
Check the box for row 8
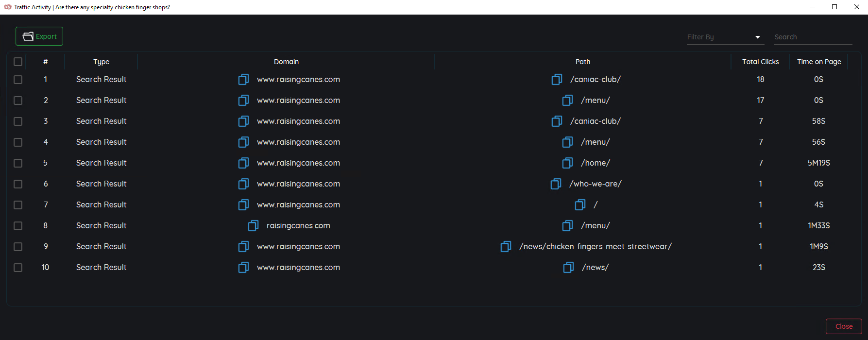[18, 225]
